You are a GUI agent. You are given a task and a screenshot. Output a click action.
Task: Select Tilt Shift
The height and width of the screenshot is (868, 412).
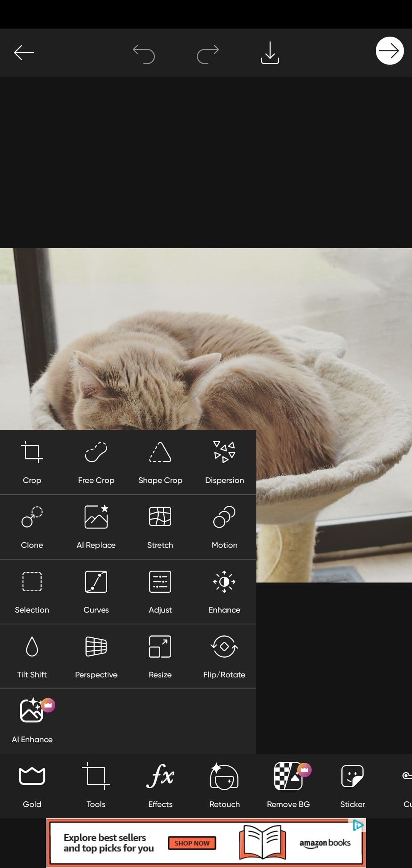(x=32, y=657)
